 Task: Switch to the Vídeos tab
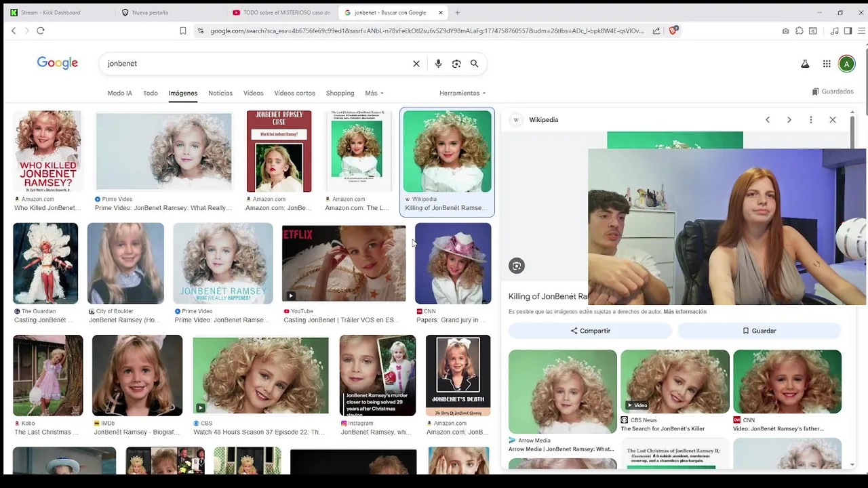(x=253, y=93)
